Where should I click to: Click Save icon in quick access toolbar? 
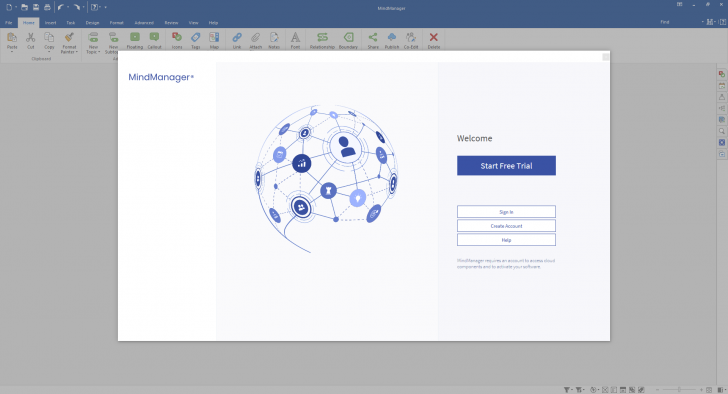(36, 7)
